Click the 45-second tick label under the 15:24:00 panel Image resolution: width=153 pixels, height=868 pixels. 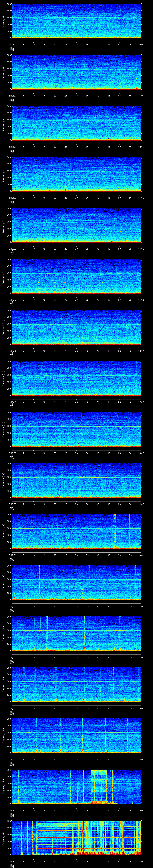click(x=109, y=810)
